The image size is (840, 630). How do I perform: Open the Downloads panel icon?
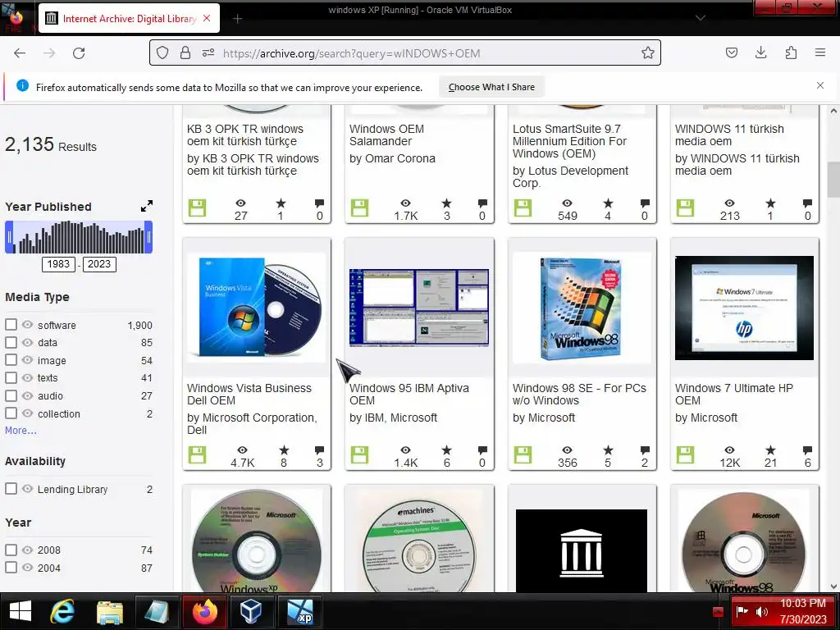[760, 52]
